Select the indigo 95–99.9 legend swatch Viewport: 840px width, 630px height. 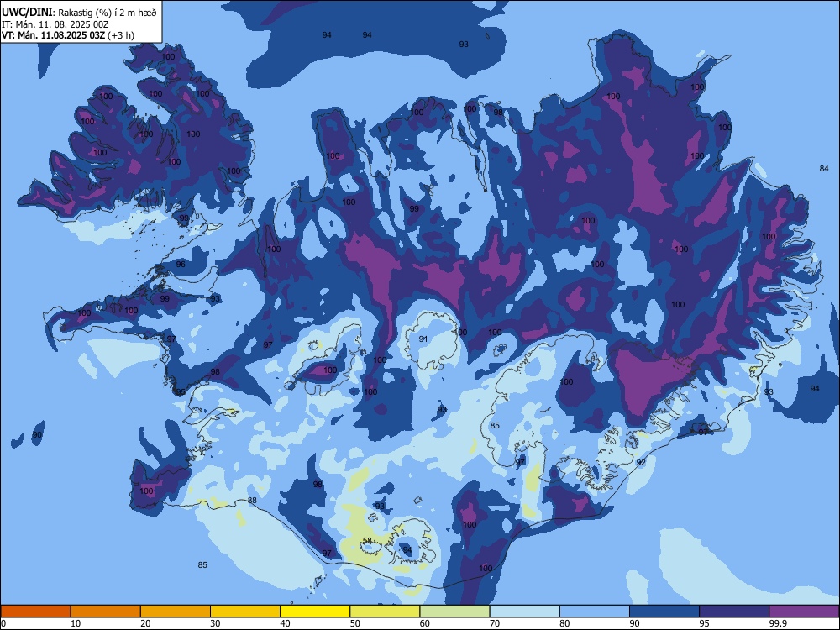click(734, 612)
